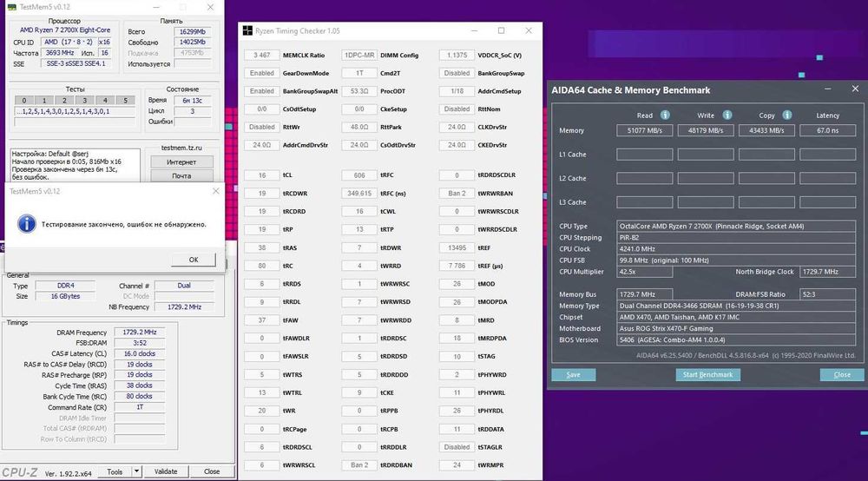Click the tCL value 16 field
This screenshot has width=868, height=481.
coord(262,175)
